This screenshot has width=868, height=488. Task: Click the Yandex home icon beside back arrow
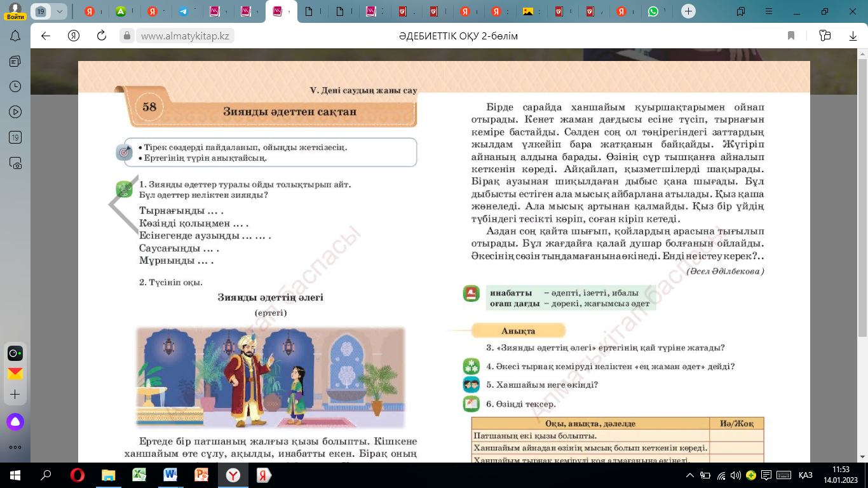tap(74, 36)
